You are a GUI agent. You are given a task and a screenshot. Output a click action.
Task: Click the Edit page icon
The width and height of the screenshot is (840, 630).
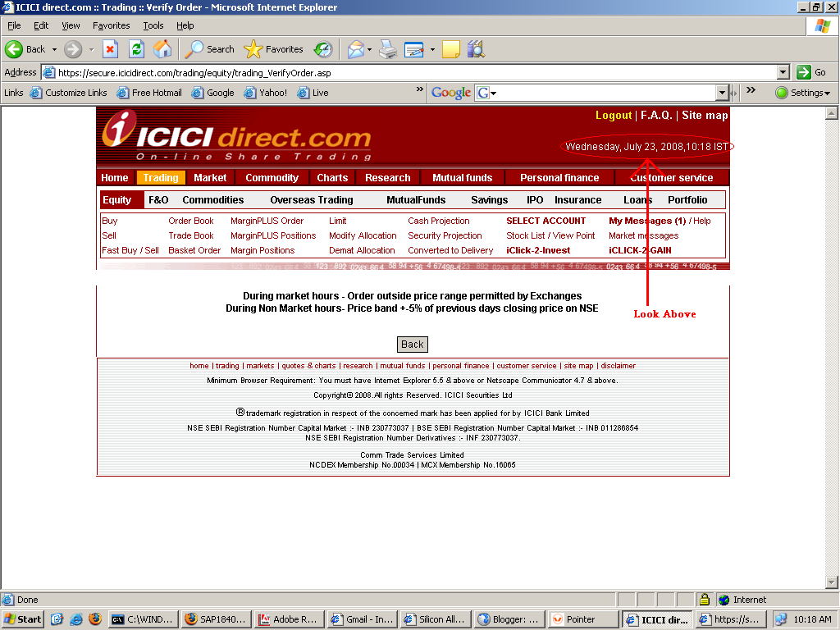click(414, 49)
